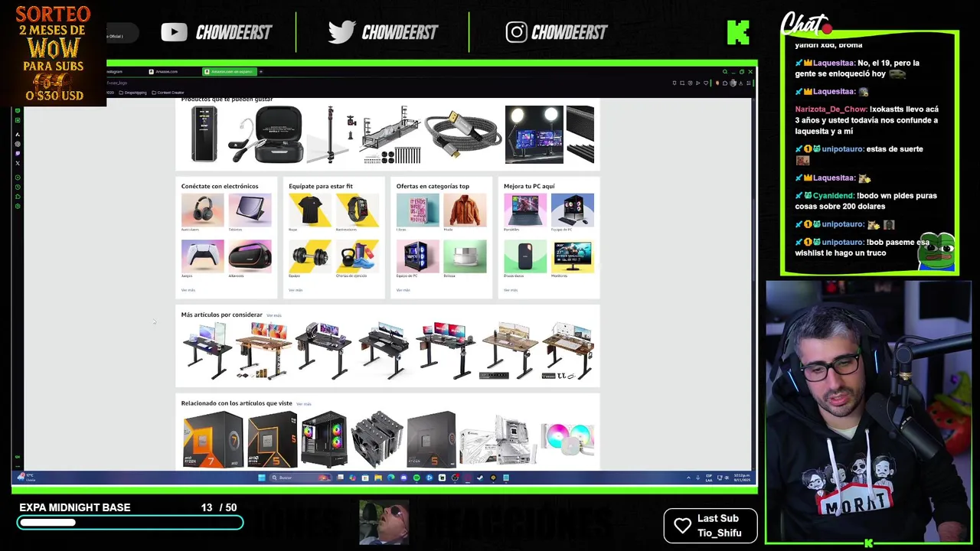
Task: Open Equipo de PC under Ofertas en categorías top
Action: [417, 256]
